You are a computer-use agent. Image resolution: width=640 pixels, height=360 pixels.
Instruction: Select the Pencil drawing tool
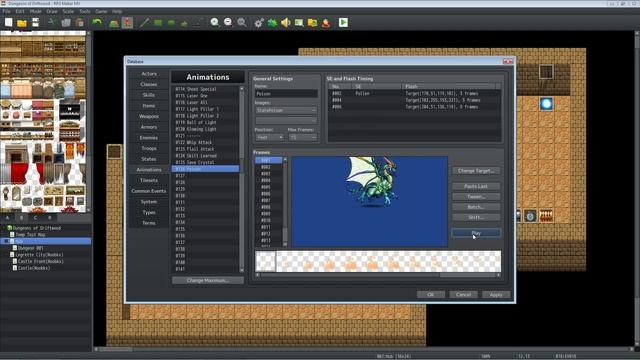tap(144, 22)
